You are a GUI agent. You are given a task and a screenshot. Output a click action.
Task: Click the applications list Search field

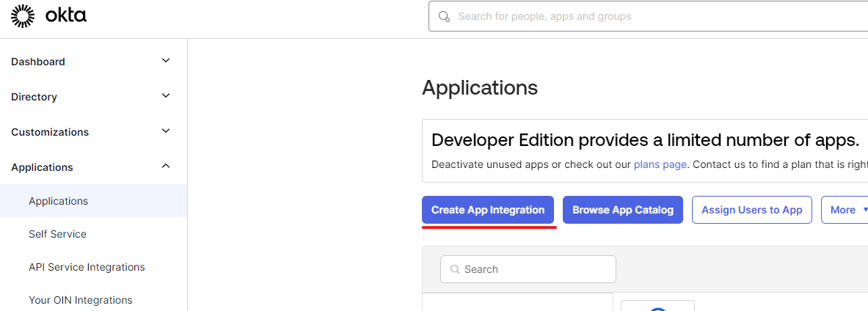pyautogui.click(x=536, y=269)
